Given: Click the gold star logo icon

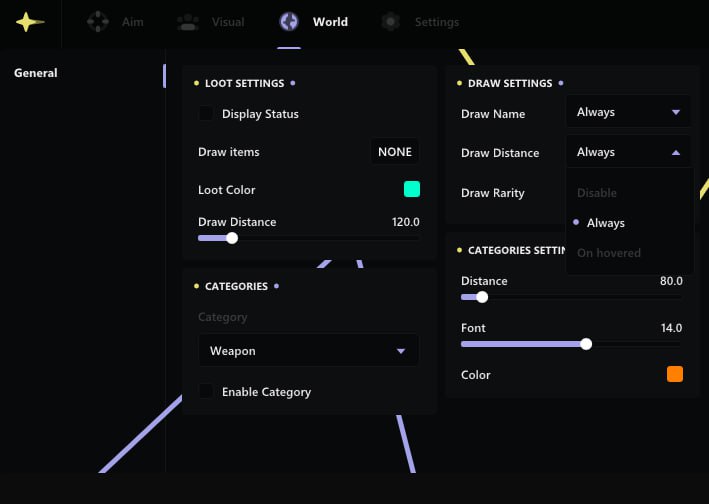Looking at the screenshot, I should tap(30, 22).
